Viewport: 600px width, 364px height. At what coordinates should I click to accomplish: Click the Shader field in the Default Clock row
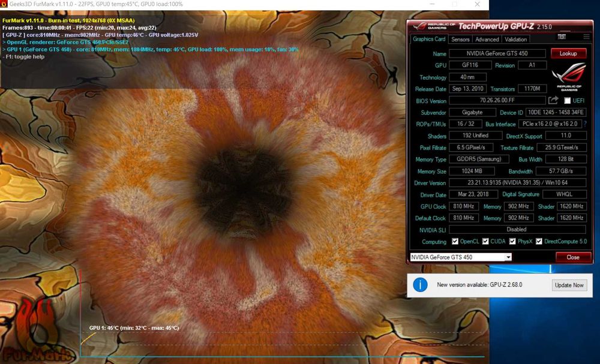[x=571, y=218]
